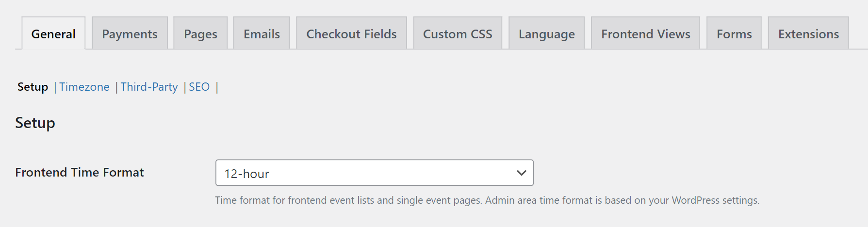Go to the Frontend Views tab
Viewport: 868px width, 227px height.
(x=645, y=34)
